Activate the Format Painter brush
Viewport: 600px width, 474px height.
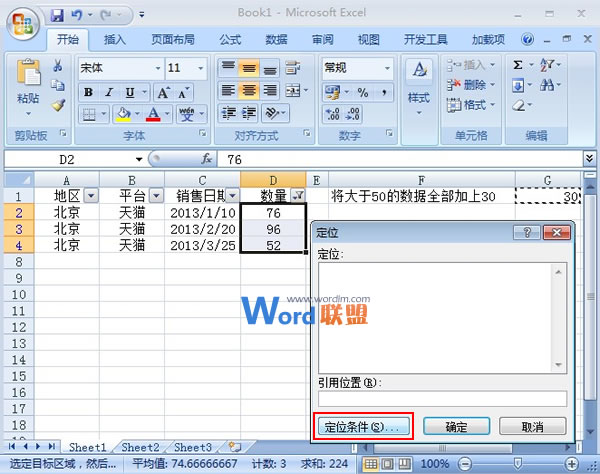[x=58, y=105]
